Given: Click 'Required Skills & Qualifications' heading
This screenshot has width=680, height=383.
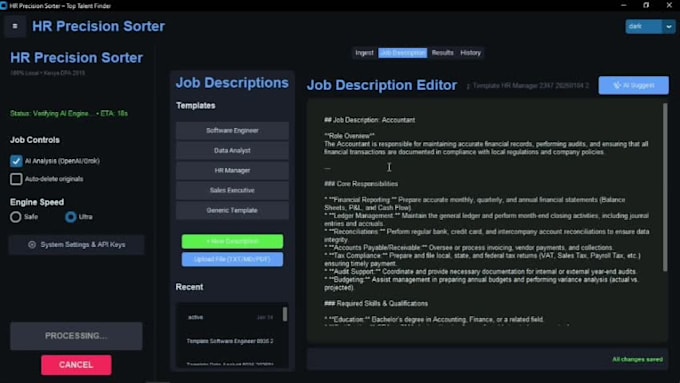Looking at the screenshot, I should point(376,304).
